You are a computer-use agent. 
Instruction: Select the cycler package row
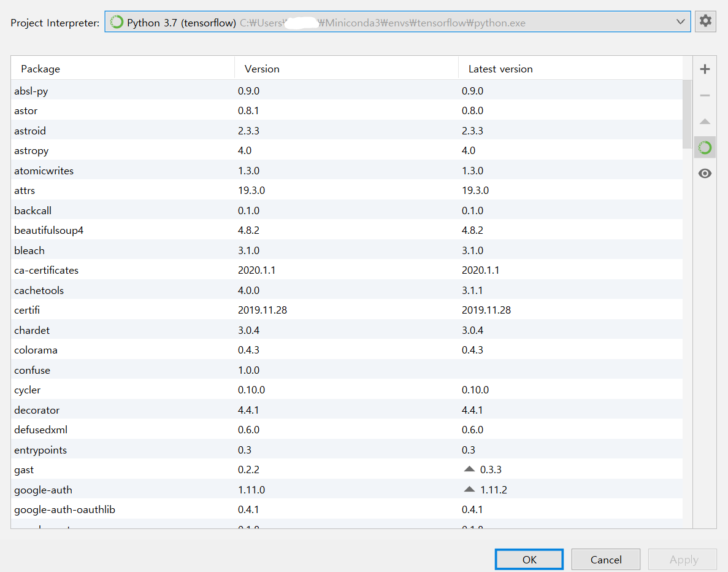point(347,390)
